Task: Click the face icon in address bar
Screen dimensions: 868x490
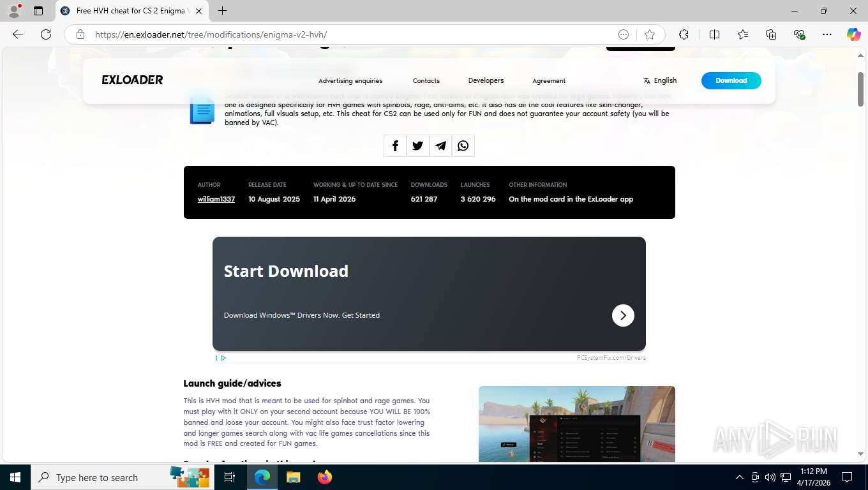Action: pyautogui.click(x=624, y=34)
